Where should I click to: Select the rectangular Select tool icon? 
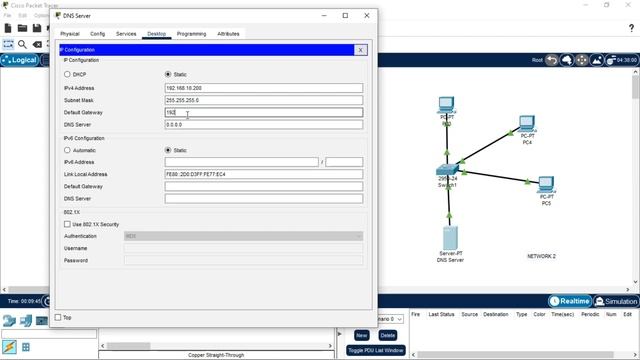coord(8,44)
